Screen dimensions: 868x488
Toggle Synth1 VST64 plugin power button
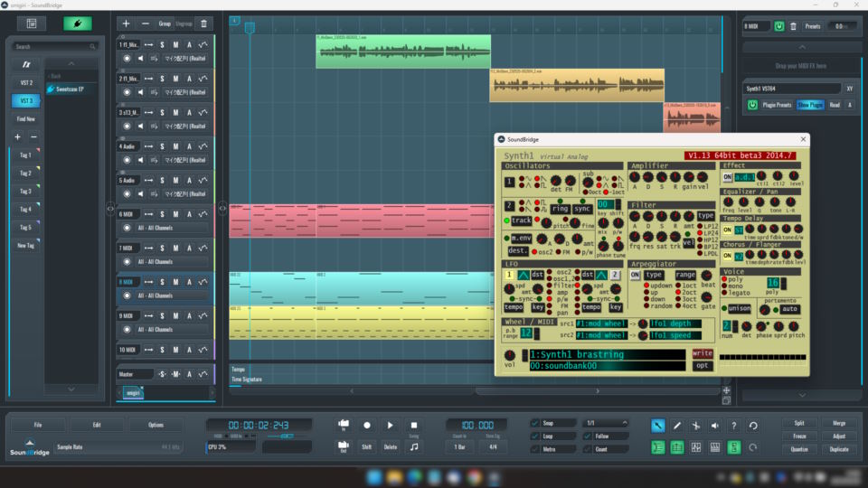[x=752, y=105]
